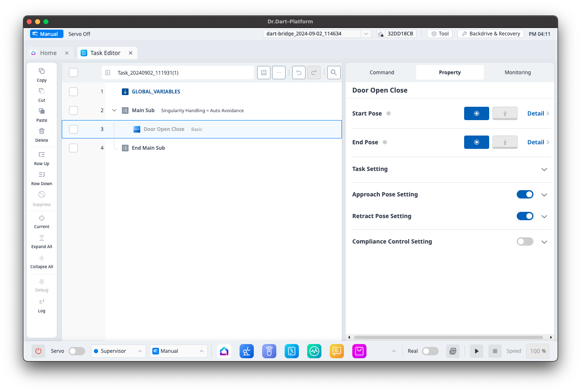Click the Expand All icon
The height and width of the screenshot is (392, 581).
(x=42, y=238)
